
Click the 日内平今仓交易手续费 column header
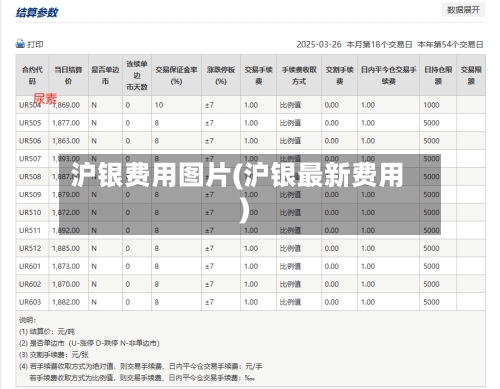coord(389,75)
